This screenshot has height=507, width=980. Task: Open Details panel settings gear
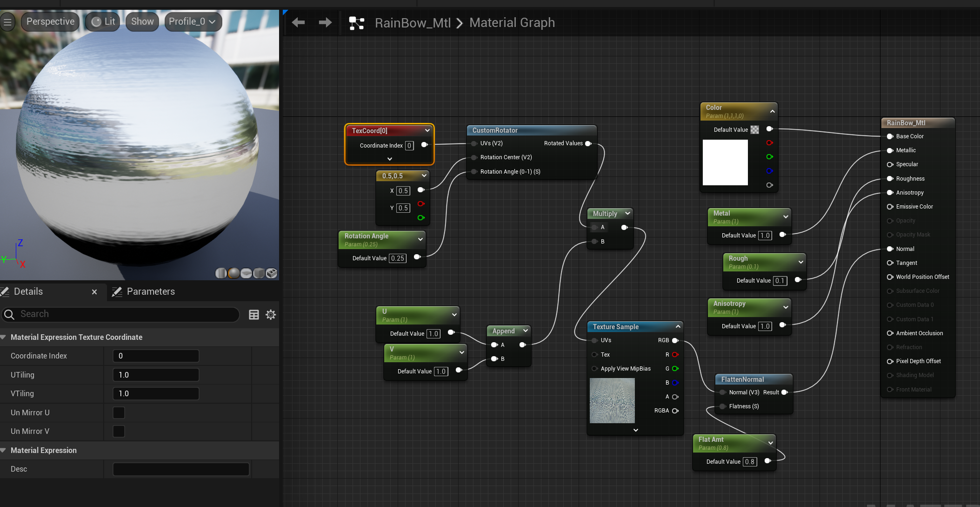(x=271, y=315)
